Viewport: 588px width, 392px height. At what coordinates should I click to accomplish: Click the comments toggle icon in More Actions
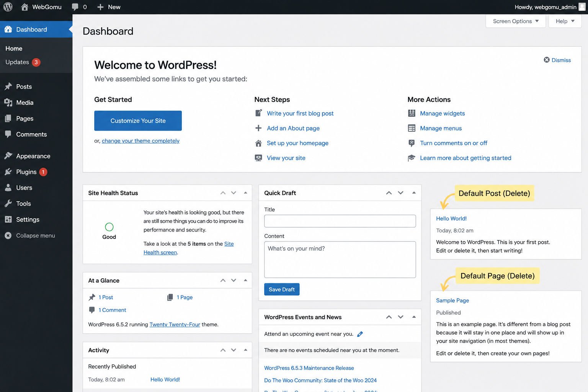pos(412,143)
